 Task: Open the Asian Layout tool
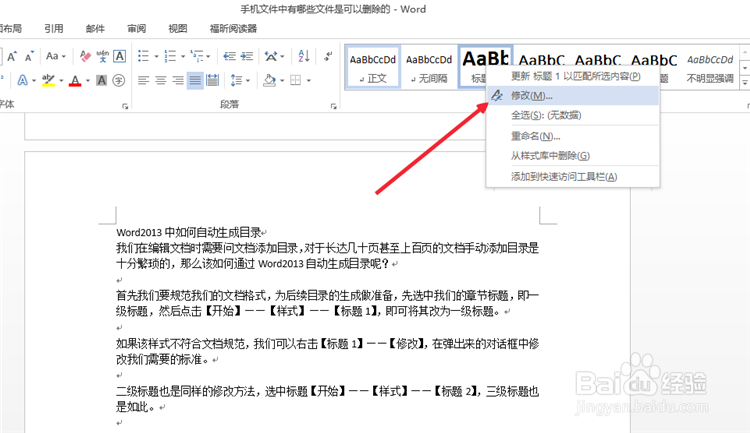tap(271, 56)
